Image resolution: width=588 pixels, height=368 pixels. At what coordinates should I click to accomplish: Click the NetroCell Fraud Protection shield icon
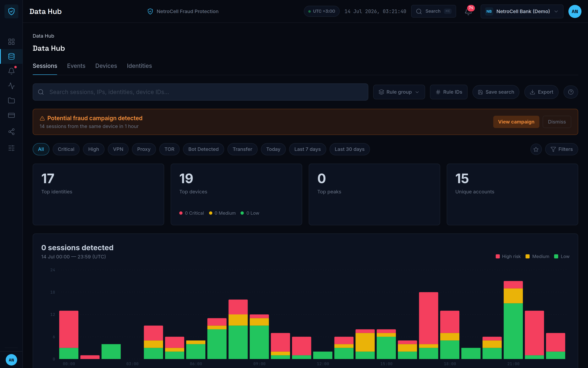click(x=150, y=11)
